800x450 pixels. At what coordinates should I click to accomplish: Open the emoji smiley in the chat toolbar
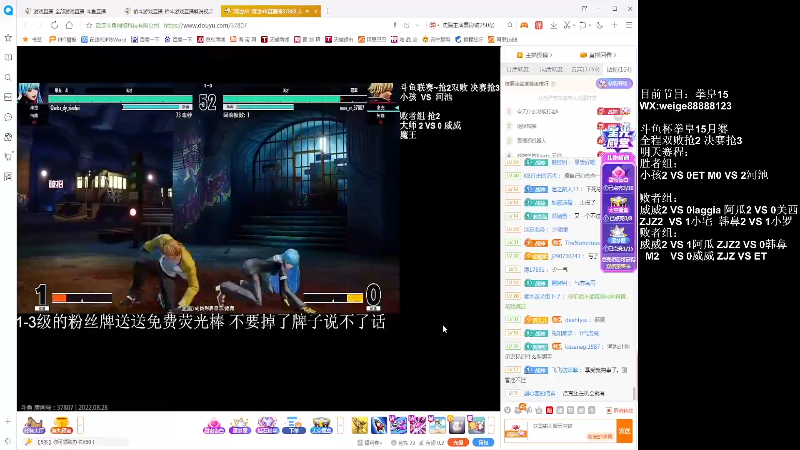[508, 410]
